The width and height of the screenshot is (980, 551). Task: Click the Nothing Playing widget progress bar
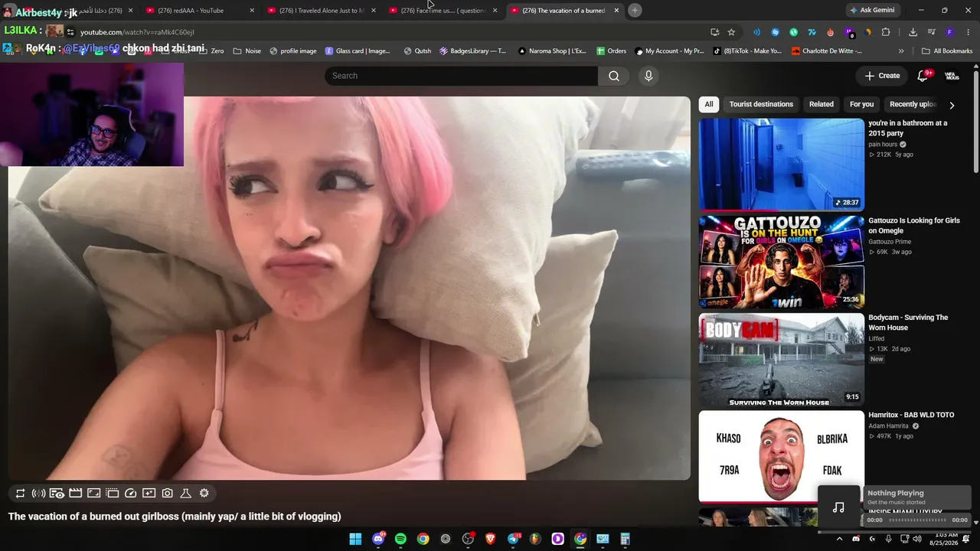[x=917, y=520]
